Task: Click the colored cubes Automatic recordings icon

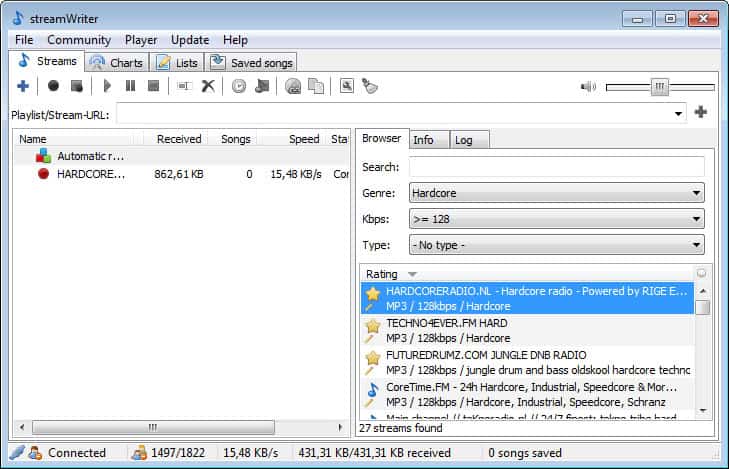Action: [43, 156]
